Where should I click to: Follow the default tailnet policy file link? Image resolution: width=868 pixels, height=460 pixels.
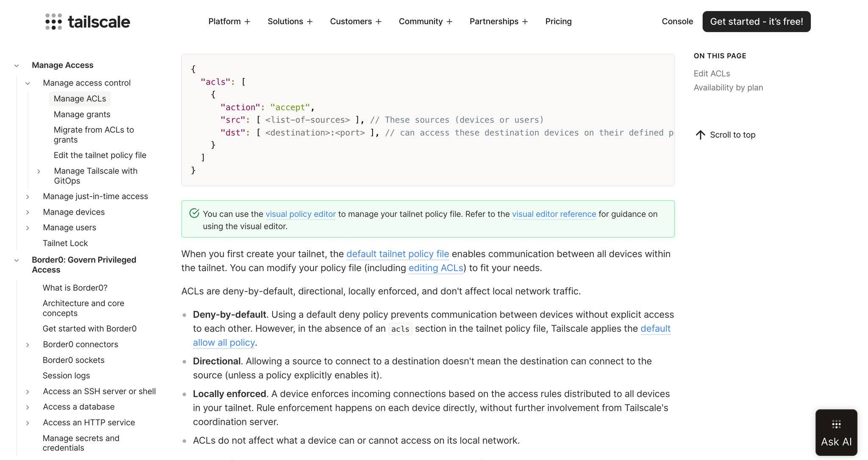[x=398, y=254]
